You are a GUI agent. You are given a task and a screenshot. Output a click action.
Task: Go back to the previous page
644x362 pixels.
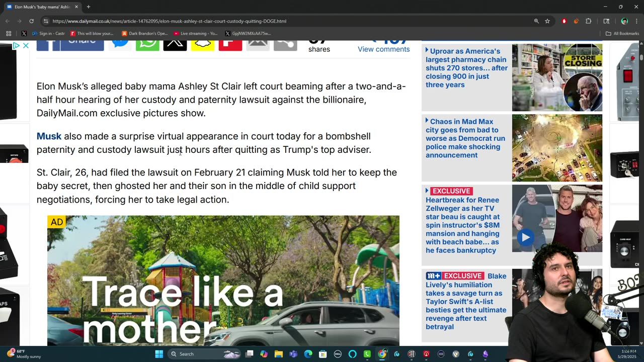click(x=7, y=21)
